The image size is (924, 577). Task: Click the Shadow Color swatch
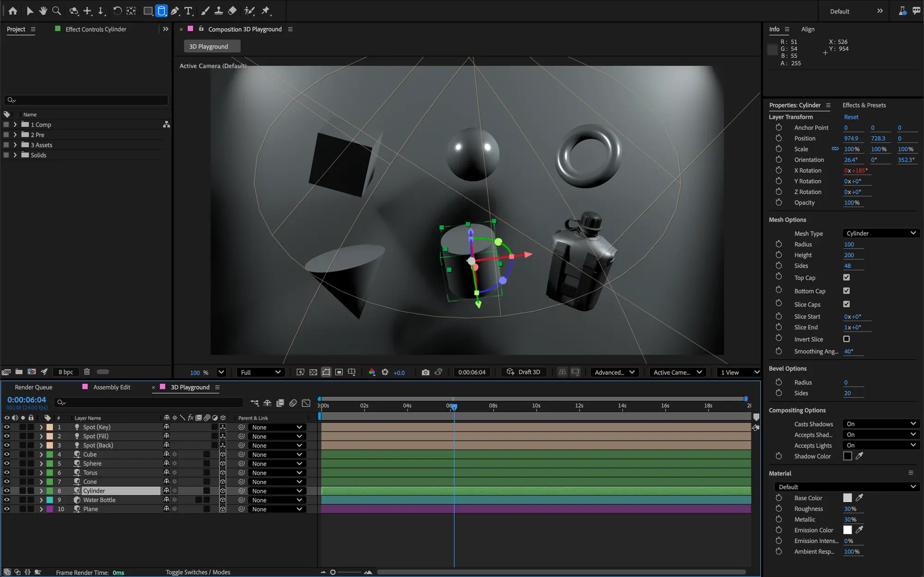[x=848, y=456]
